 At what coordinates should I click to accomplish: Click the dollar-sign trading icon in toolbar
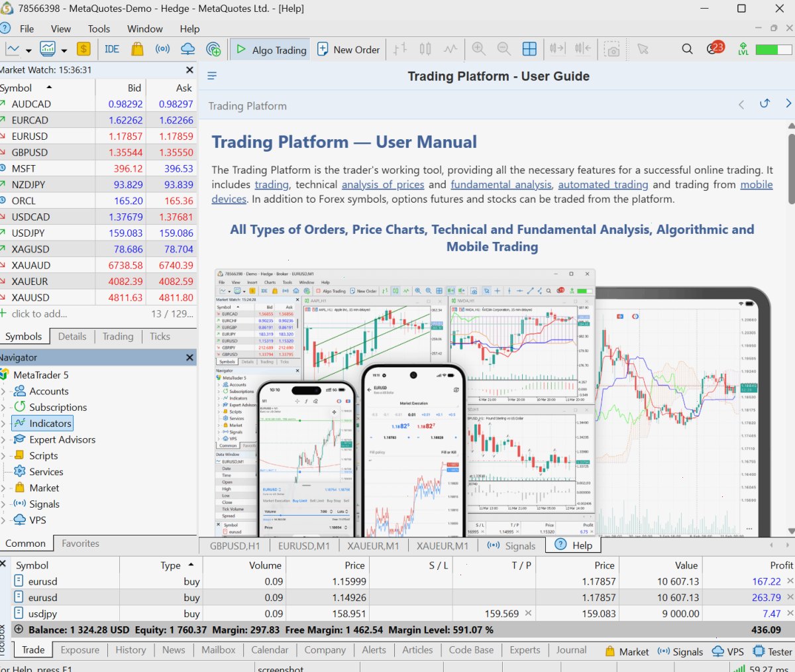83,49
